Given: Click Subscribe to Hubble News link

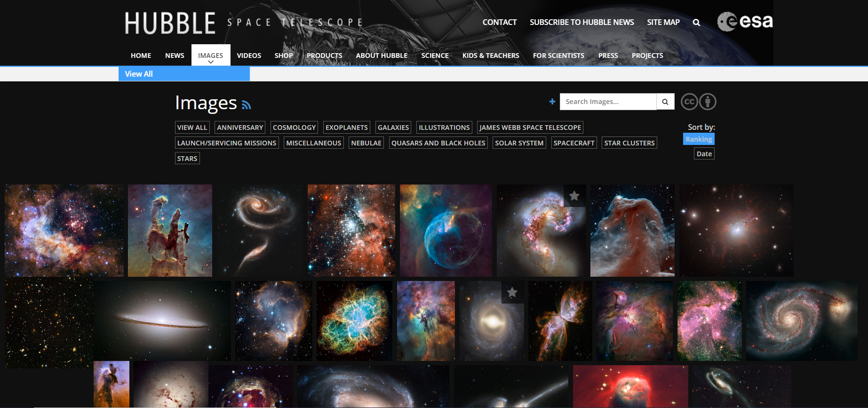Looking at the screenshot, I should click(582, 22).
